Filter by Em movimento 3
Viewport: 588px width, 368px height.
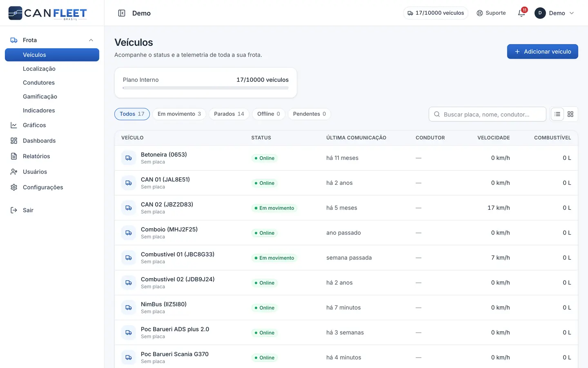179,114
